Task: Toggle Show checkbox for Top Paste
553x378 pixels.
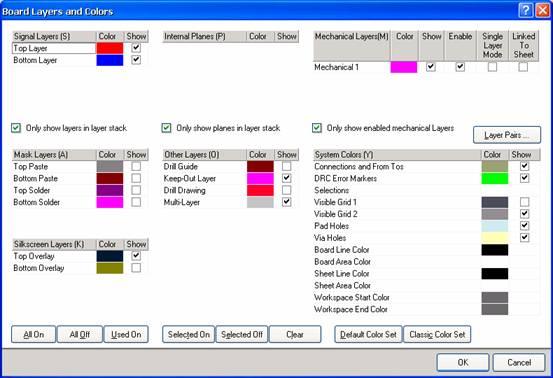Action: click(x=136, y=166)
